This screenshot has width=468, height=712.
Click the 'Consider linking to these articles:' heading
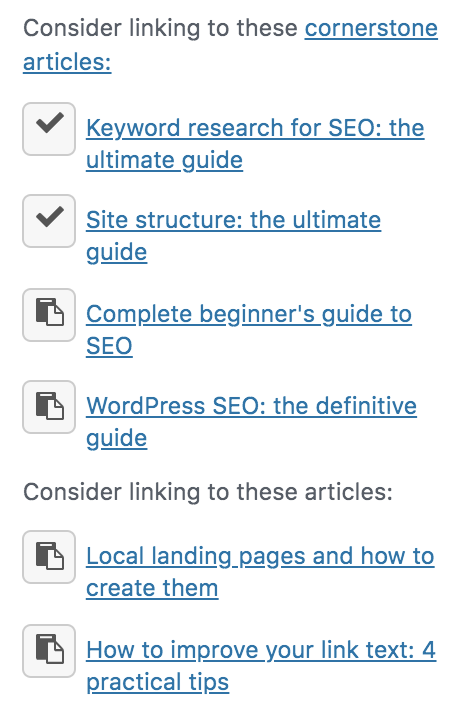[208, 492]
